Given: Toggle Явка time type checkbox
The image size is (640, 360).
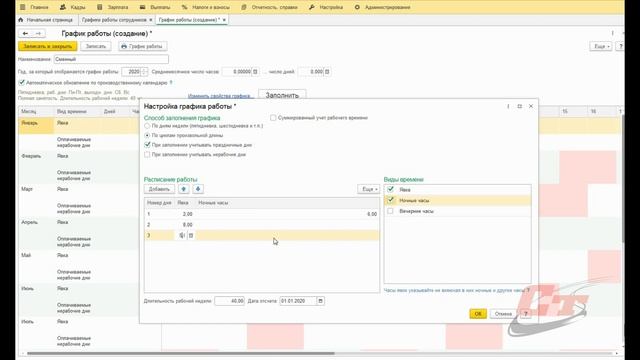Looking at the screenshot, I should [391, 189].
